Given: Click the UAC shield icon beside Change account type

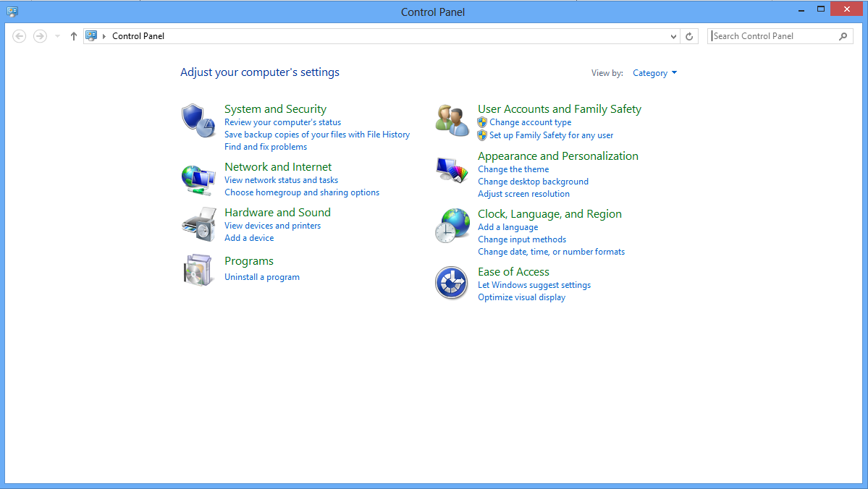Looking at the screenshot, I should tap(482, 122).
